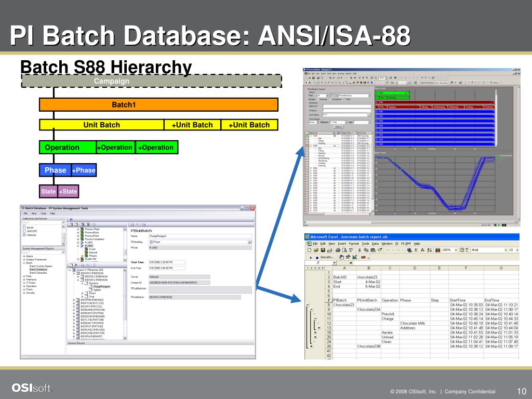This screenshot has width=532, height=399.
Task: Click the Sort Ascending icon in Excel
Action: (x=430, y=250)
